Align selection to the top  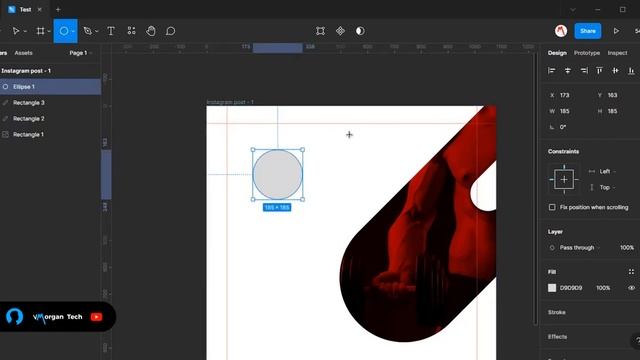point(599,71)
